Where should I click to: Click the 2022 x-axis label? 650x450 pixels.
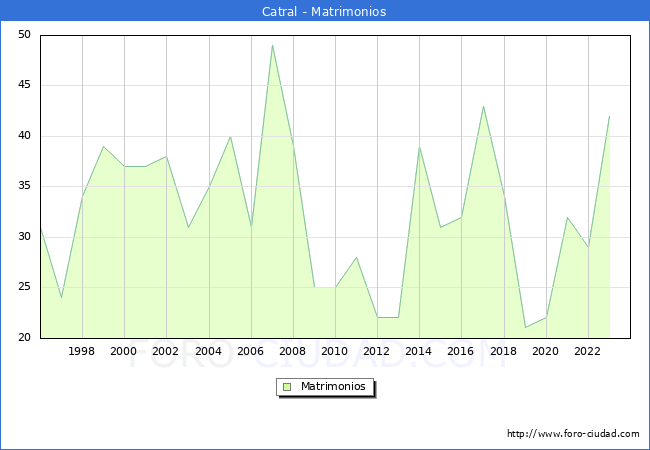(x=587, y=351)
